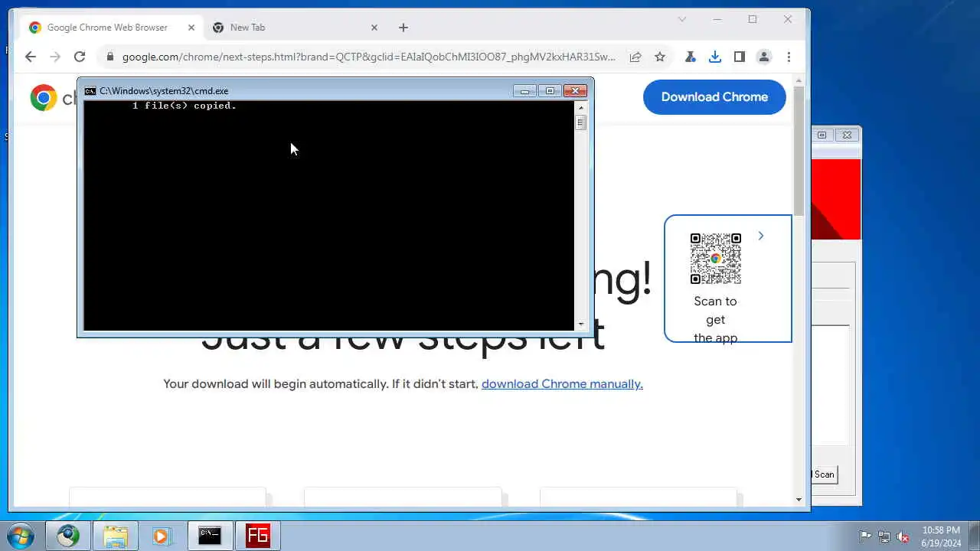Click the Chrome logo on the page
The width and height of the screenshot is (980, 551).
pyautogui.click(x=44, y=97)
